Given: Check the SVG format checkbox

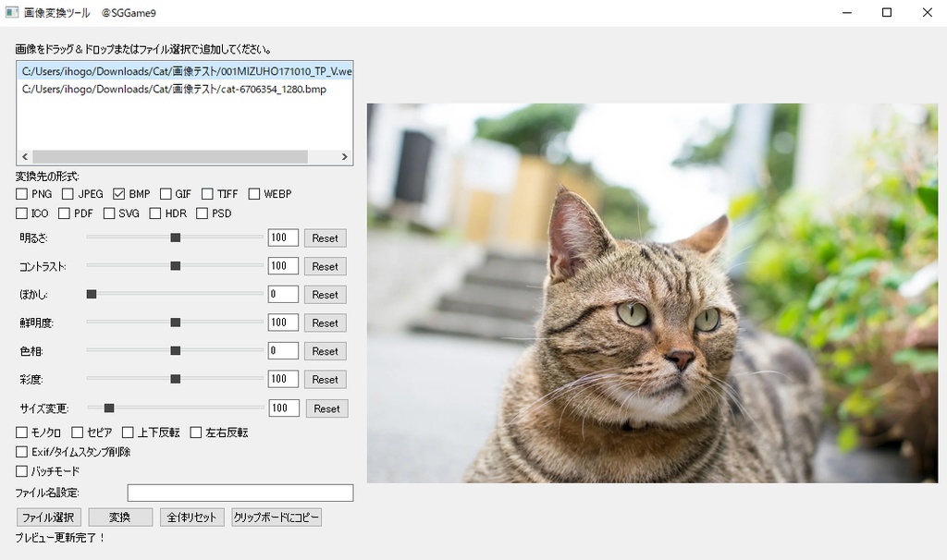Looking at the screenshot, I should coord(109,213).
